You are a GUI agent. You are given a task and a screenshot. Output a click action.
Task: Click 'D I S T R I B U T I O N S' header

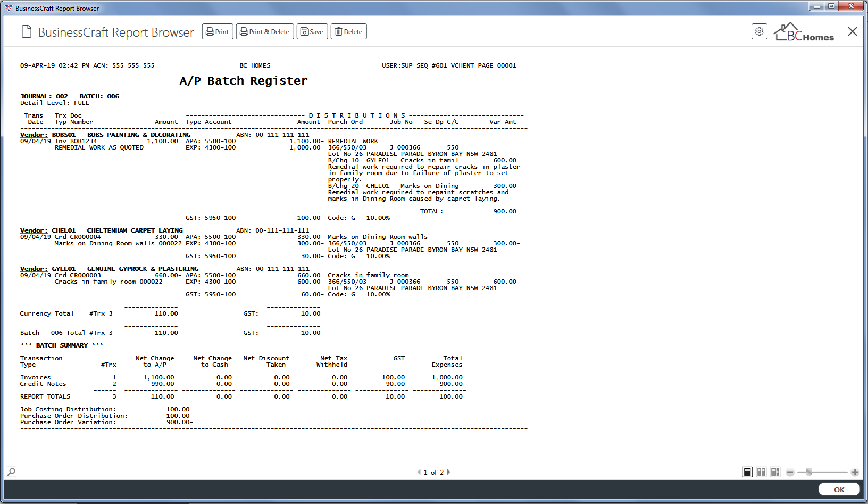pos(357,115)
